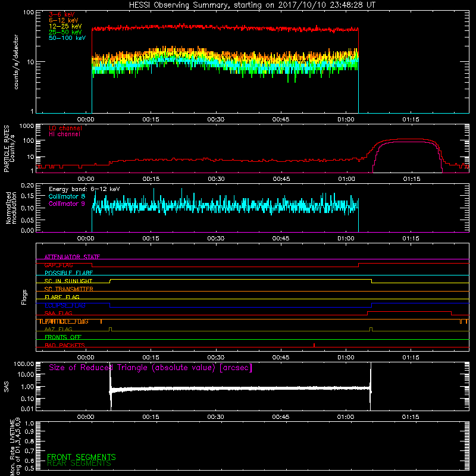Click the A47_FLAG pulse near 01:05
The height and width of the screenshot is (476, 476).
(x=371, y=329)
